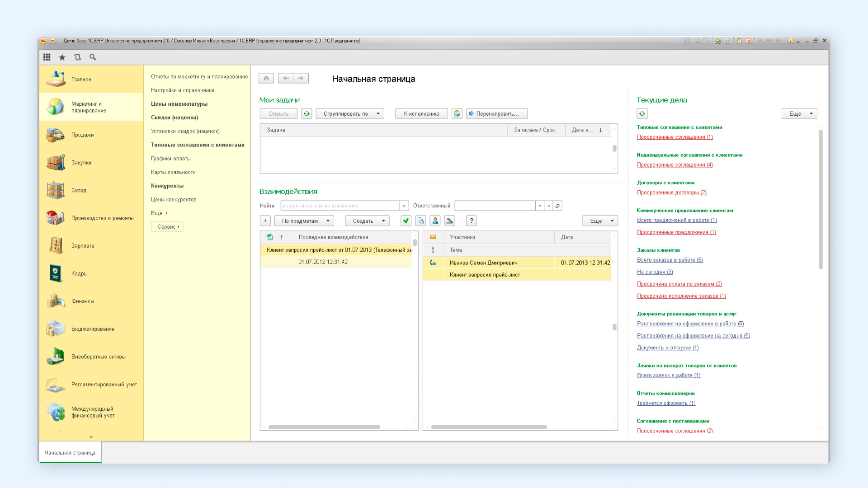Open the sections menu grid icon

tap(47, 57)
